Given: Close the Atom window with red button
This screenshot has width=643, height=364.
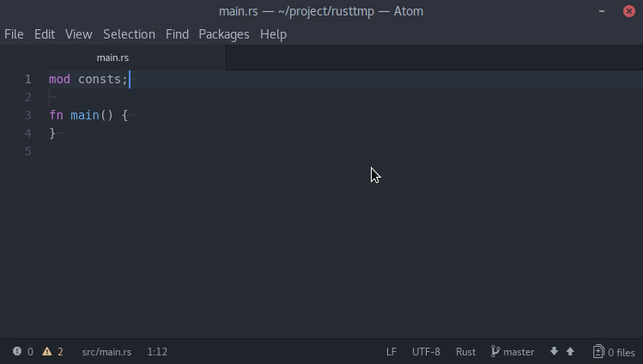Looking at the screenshot, I should 629,11.
